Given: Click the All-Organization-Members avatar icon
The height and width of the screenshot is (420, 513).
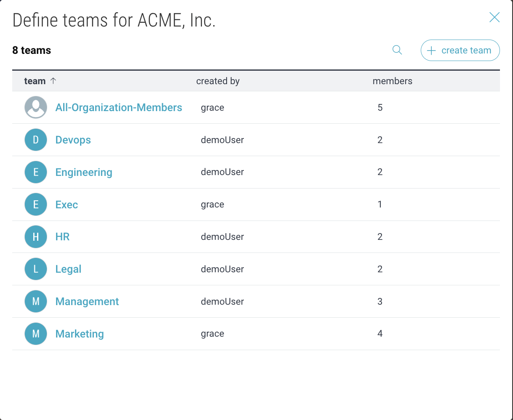Looking at the screenshot, I should tap(36, 107).
